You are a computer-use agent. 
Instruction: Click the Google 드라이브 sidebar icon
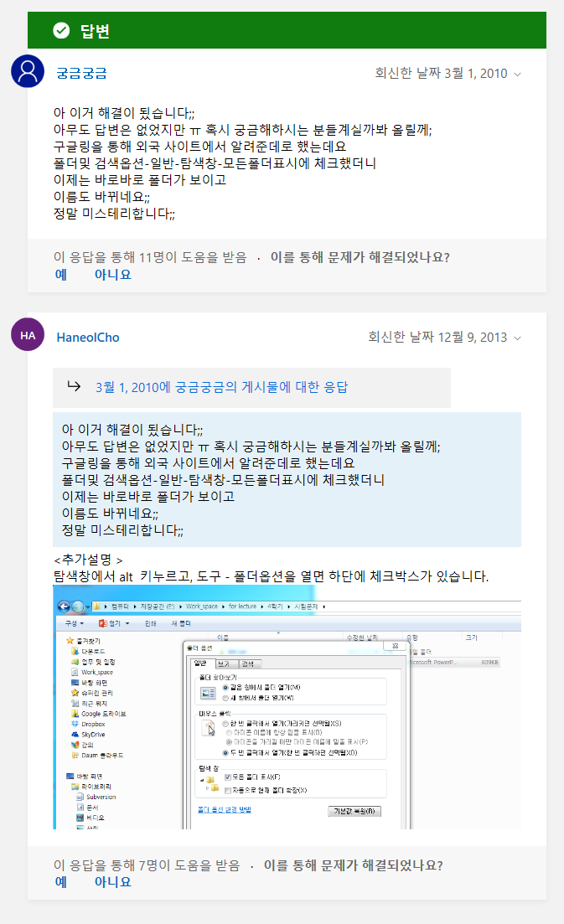tap(75, 713)
